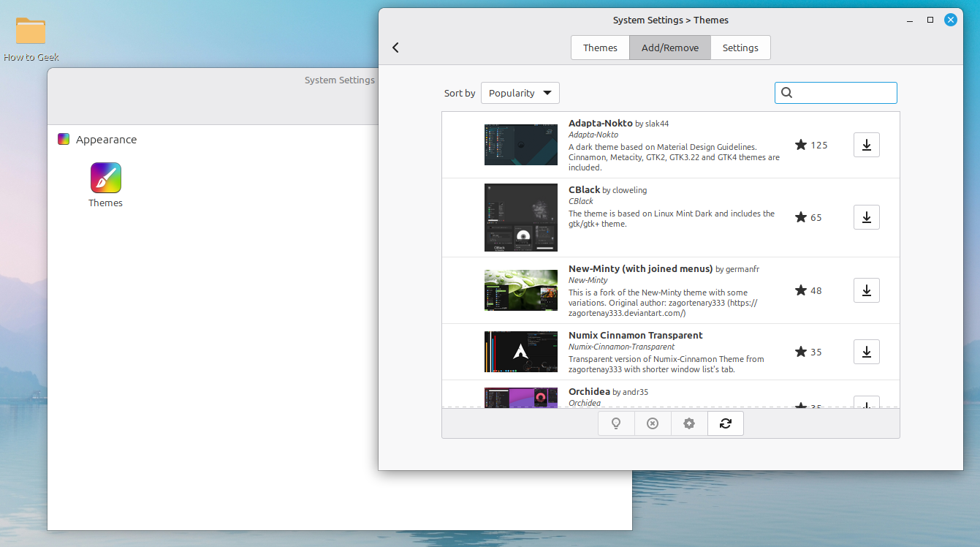Install New-Minty via its download button

tap(866, 290)
